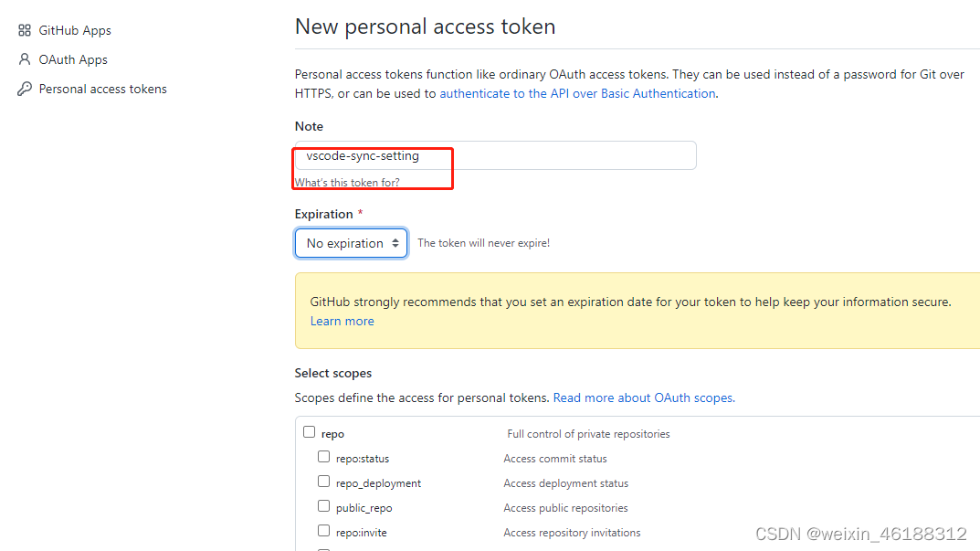Click the No expiration dropdown arrows
The image size is (980, 551).
pyautogui.click(x=395, y=243)
